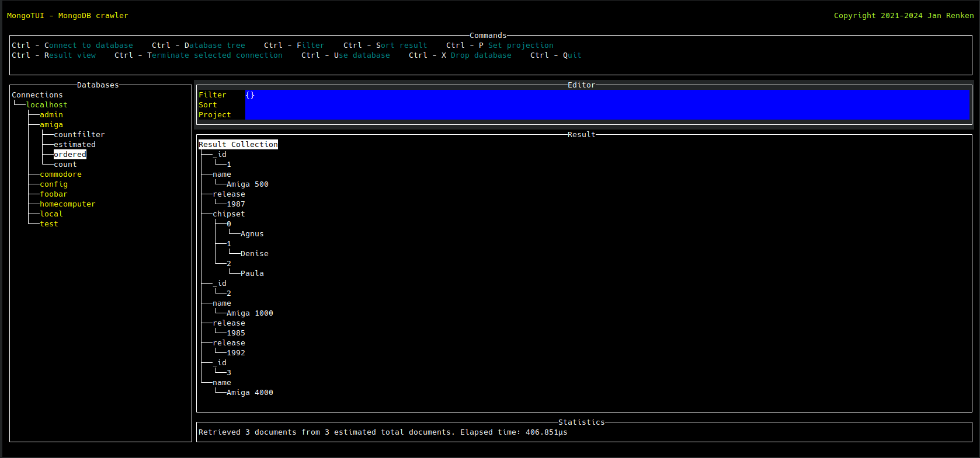Select the release value 1992
This screenshot has height=458, width=980.
point(236,353)
